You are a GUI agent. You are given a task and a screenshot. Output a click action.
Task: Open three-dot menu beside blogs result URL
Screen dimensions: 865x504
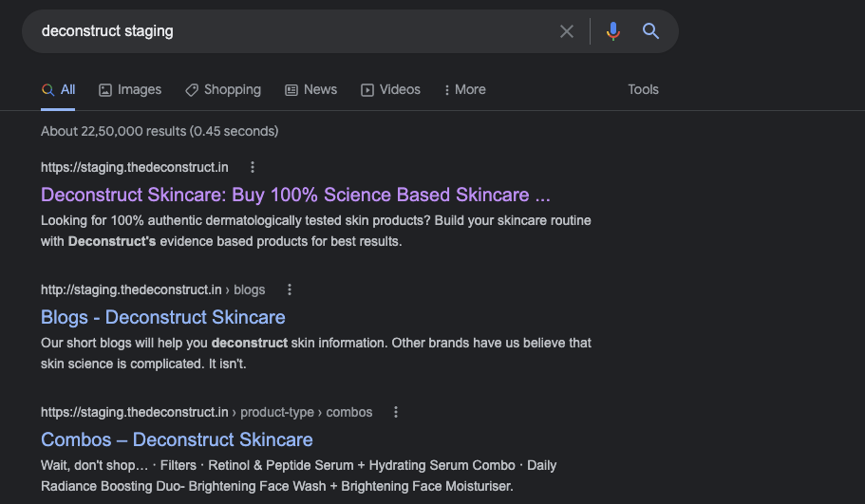(x=289, y=289)
